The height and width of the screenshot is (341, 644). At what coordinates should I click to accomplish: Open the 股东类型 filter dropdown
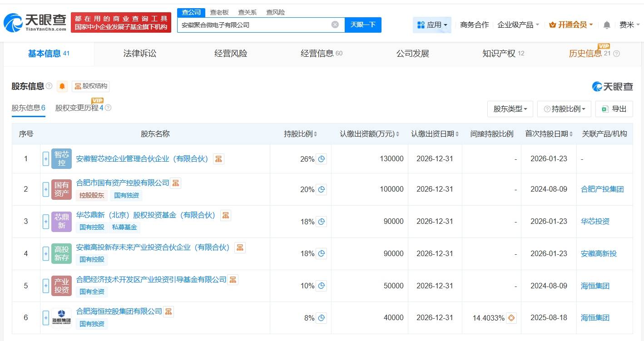(510, 109)
